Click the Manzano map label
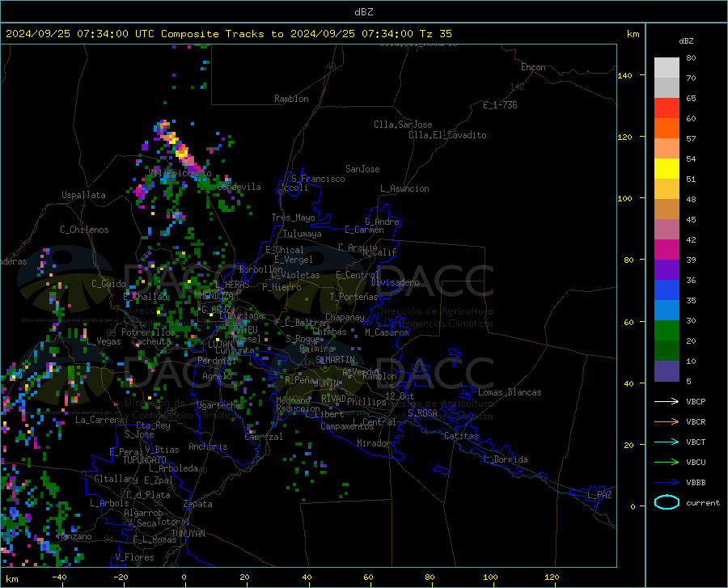The image size is (728, 588). [x=74, y=536]
